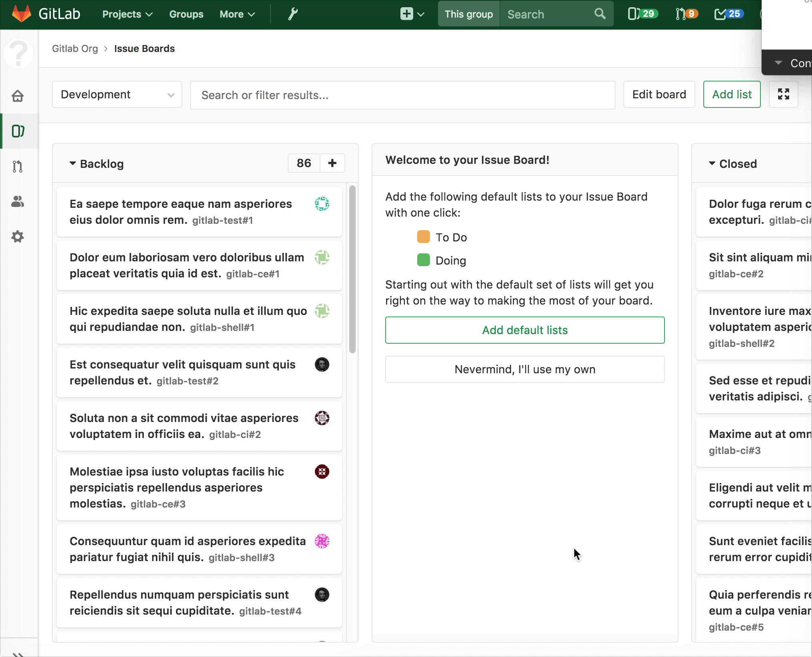Open sidebar merge requests icon
812x657 pixels.
(x=18, y=166)
